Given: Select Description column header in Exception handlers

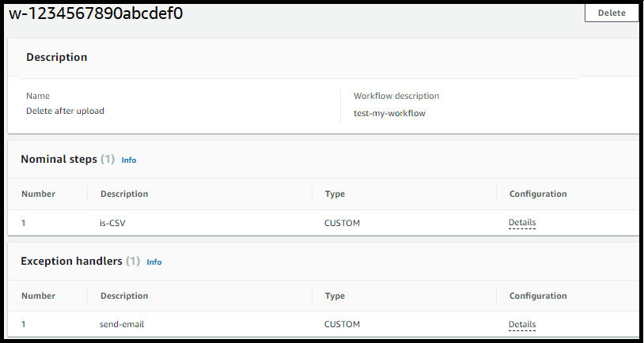Looking at the screenshot, I should point(123,296).
